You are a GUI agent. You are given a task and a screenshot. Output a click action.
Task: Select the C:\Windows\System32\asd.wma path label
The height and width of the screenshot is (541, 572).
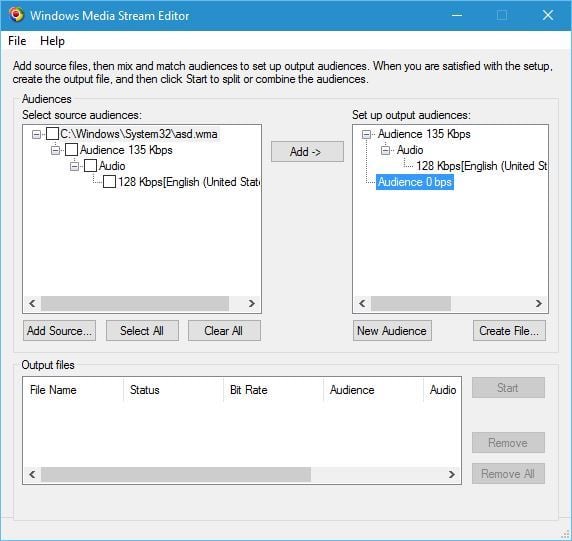139,134
